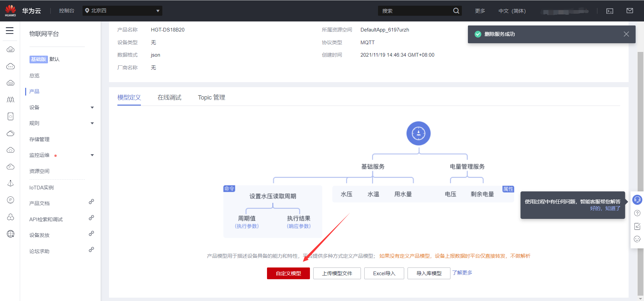The image size is (644, 301).
Task: Click the 设置水压读取周期 command
Action: pos(273,196)
